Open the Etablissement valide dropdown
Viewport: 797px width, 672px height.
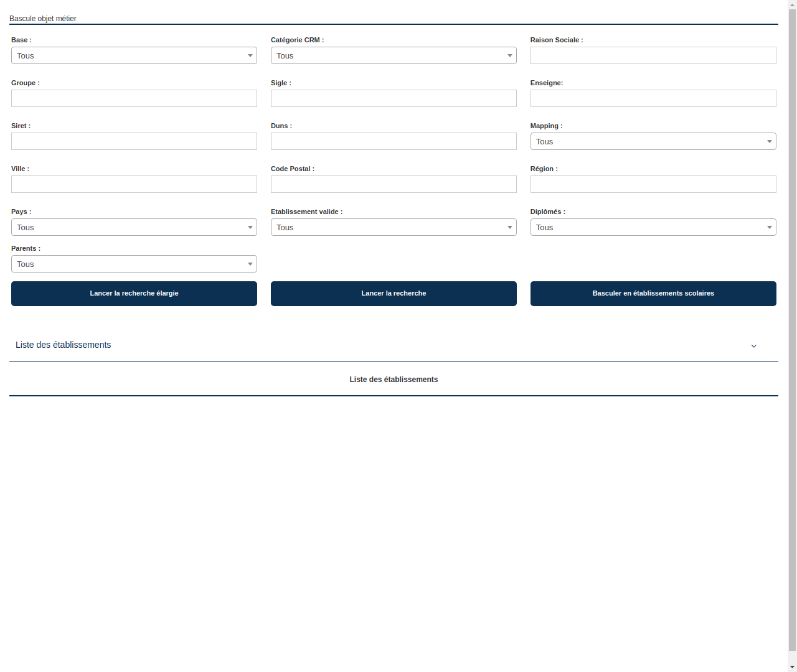pos(394,227)
